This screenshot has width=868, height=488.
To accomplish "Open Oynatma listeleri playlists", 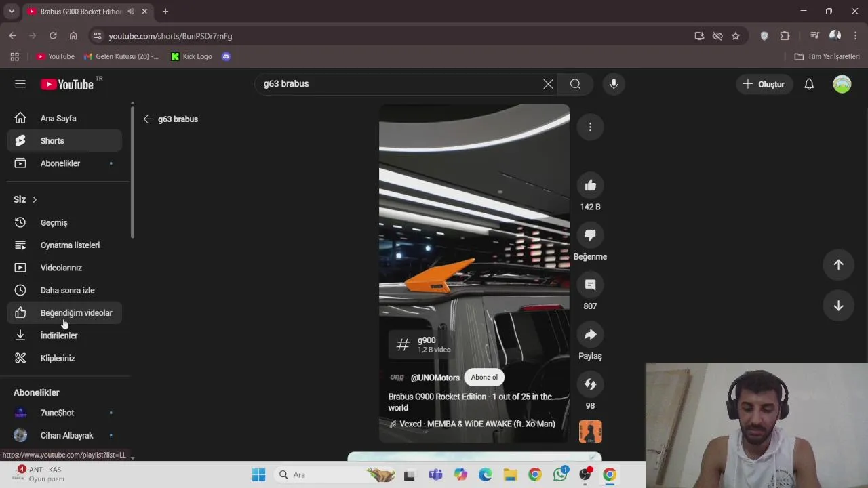I will pyautogui.click(x=64, y=245).
